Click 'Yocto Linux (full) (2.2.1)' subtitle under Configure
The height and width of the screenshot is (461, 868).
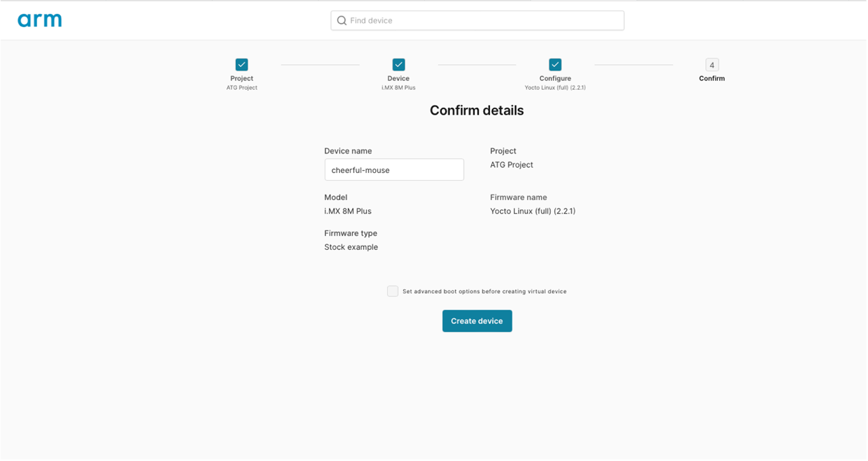tap(555, 88)
